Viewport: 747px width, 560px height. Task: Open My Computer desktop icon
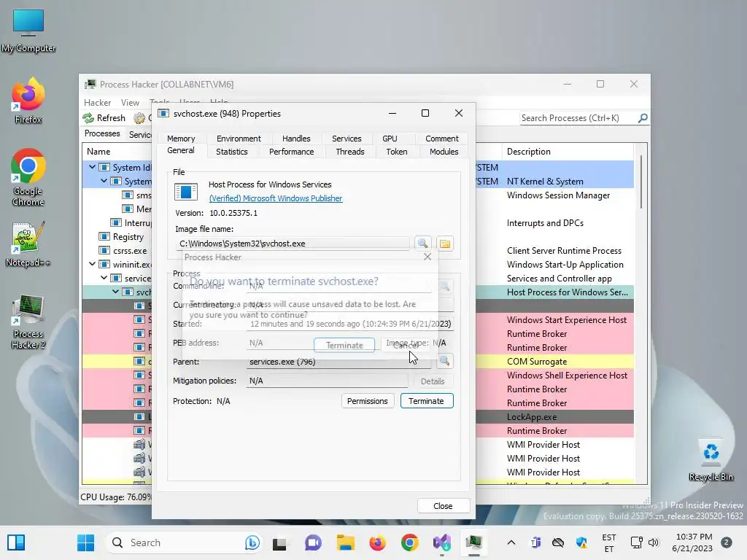(28, 31)
